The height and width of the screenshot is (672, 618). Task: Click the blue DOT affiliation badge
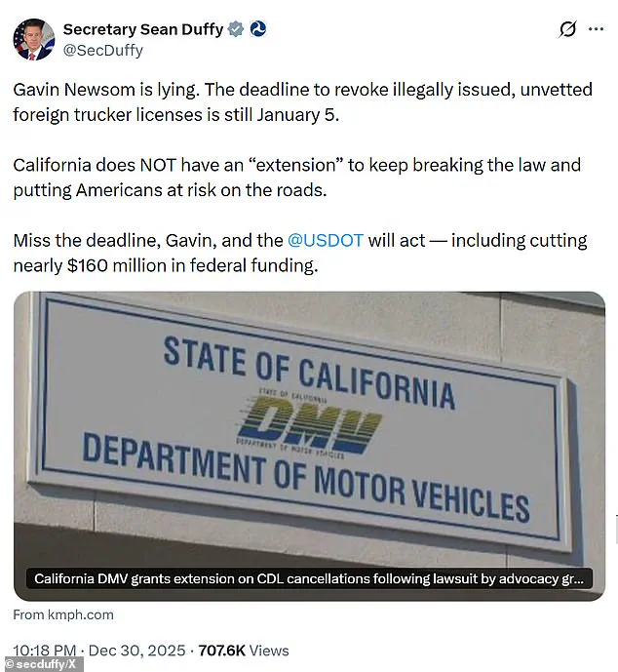[x=257, y=29]
